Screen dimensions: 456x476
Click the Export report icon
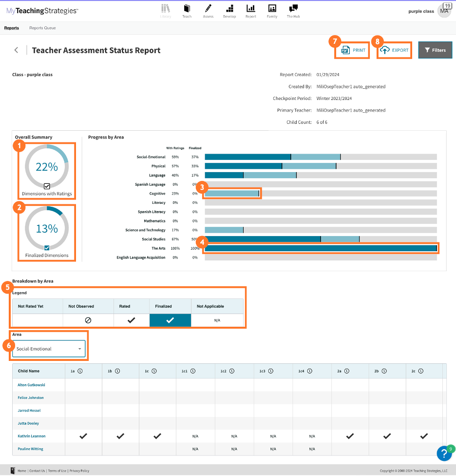[394, 50]
